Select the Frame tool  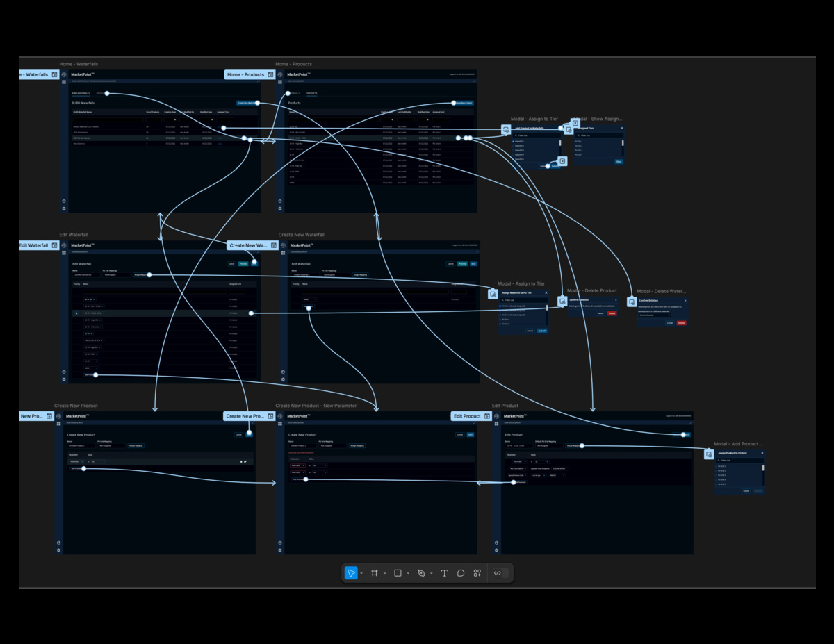(x=374, y=573)
